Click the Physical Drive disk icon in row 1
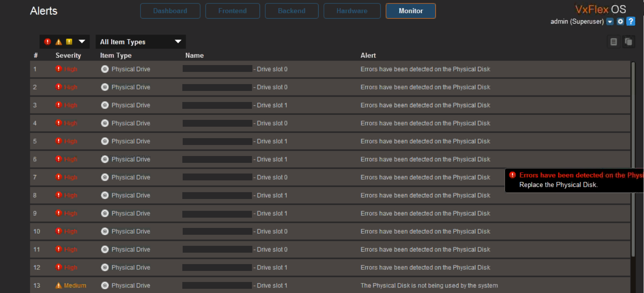Image resolution: width=644 pixels, height=293 pixels. click(105, 69)
